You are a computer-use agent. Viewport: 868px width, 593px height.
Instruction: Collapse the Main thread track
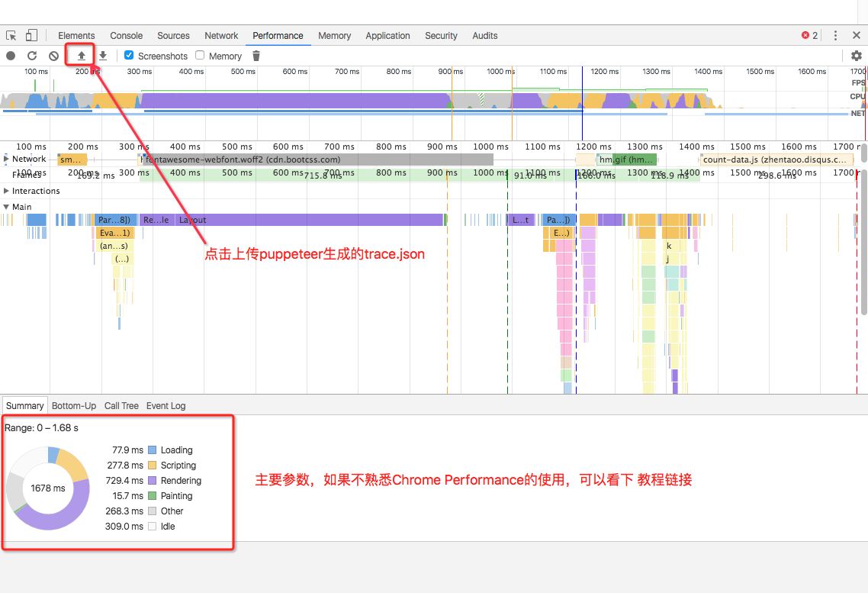click(7, 207)
